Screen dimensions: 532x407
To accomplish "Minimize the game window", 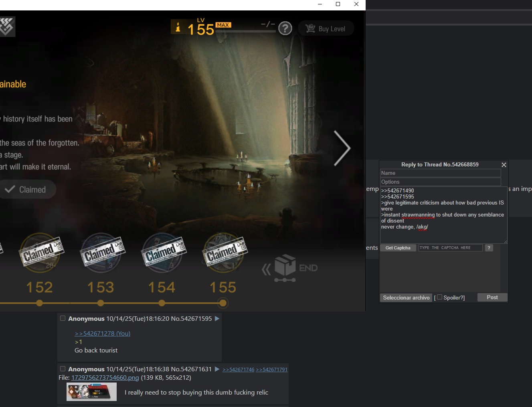I will (320, 4).
